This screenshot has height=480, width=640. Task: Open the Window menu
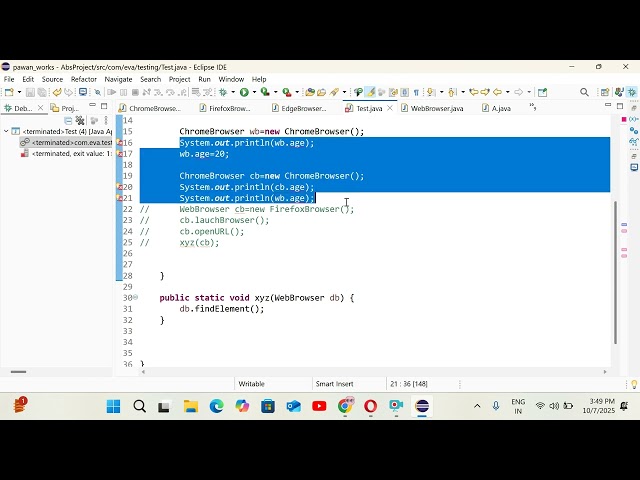pyautogui.click(x=231, y=79)
